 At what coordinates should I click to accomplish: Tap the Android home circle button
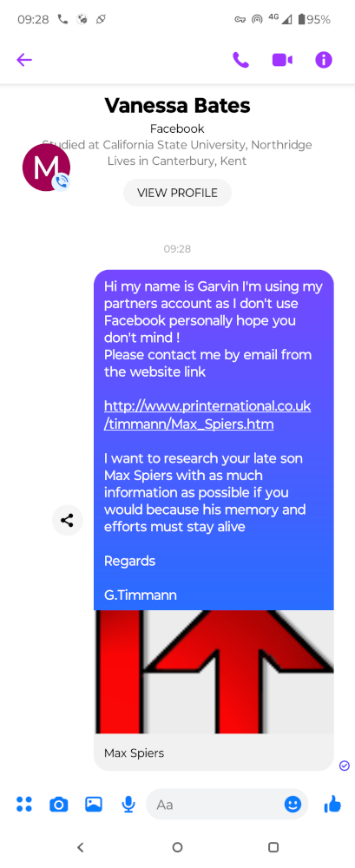177,847
